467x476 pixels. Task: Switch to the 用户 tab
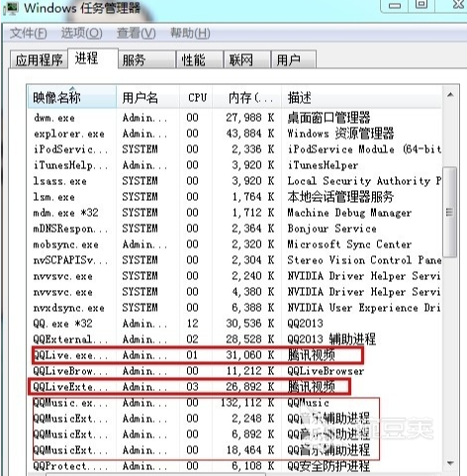click(x=294, y=59)
